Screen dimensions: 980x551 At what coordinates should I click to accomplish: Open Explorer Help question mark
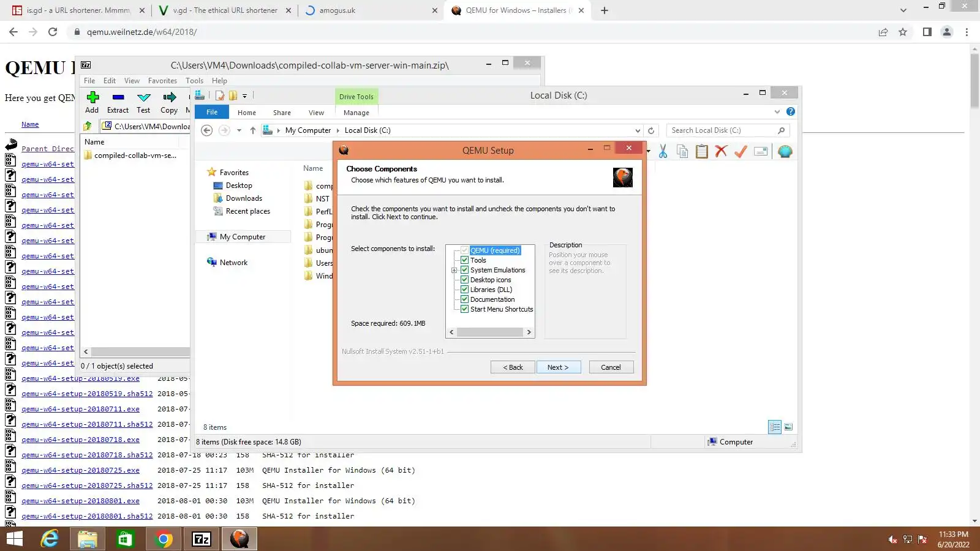(791, 111)
